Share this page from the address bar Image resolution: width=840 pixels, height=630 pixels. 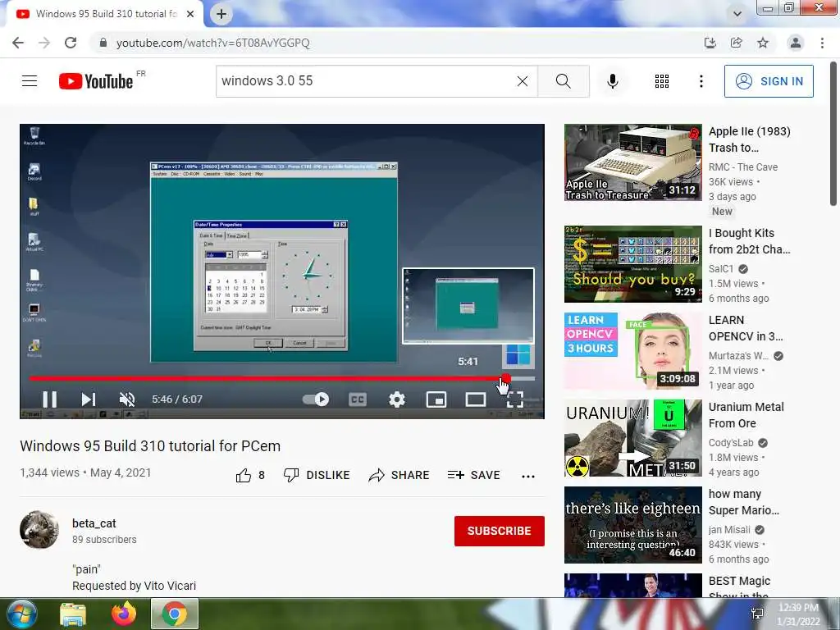(737, 43)
